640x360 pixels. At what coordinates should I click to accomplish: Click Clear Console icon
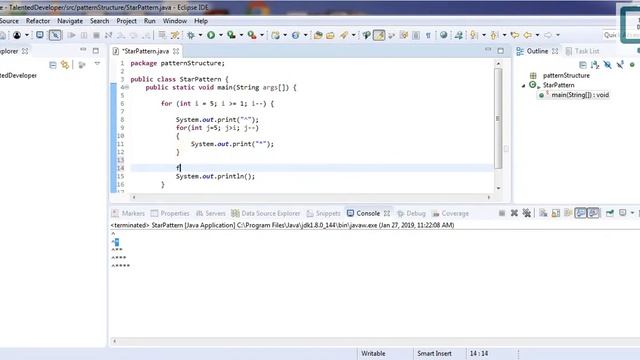[543, 213]
